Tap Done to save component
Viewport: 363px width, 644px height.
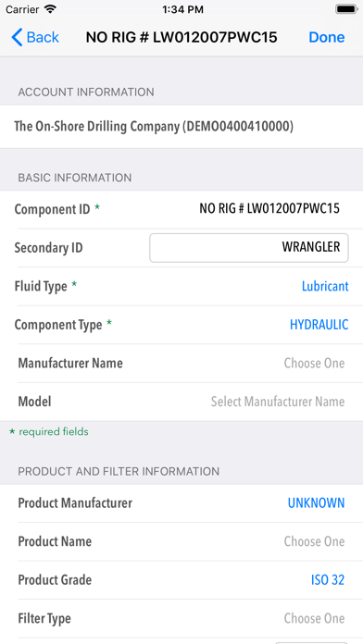coord(326,37)
